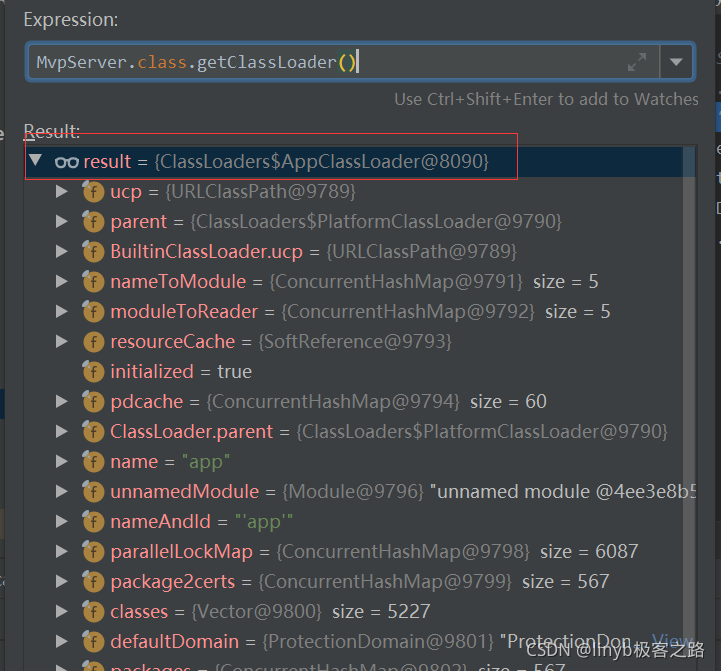Open the expression history dropdown

[677, 62]
